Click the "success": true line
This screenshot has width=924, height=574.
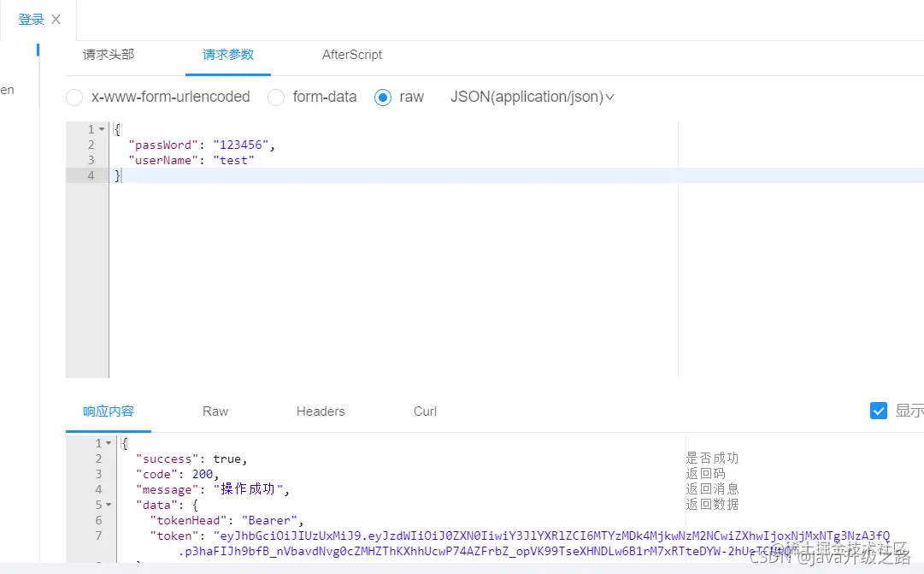(x=191, y=459)
